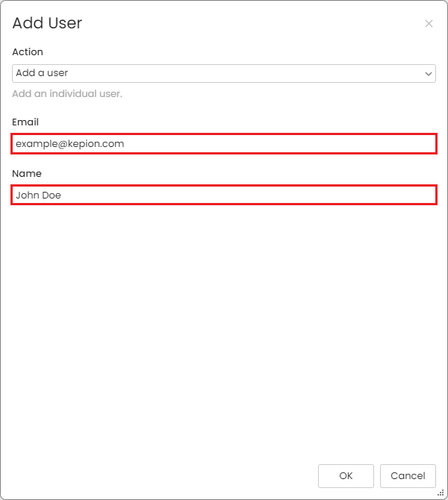Click the Add User dialog title
Viewport: 448px width, 500px height.
pos(47,23)
